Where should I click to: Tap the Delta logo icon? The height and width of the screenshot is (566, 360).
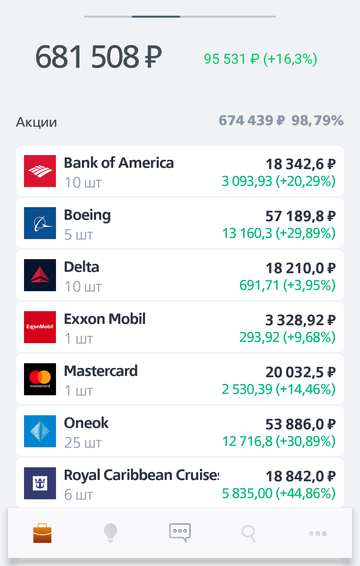point(40,275)
